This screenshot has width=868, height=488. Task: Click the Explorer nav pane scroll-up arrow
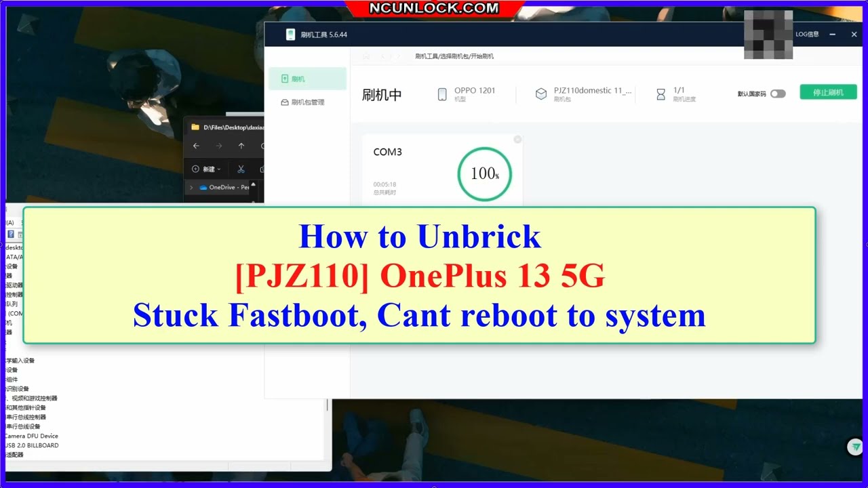coord(254,184)
